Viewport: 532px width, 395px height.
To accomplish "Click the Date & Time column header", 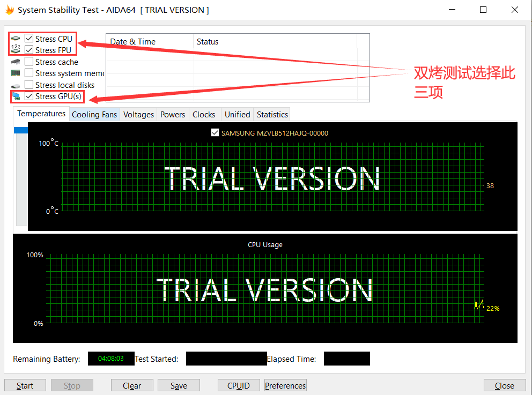I will point(150,42).
